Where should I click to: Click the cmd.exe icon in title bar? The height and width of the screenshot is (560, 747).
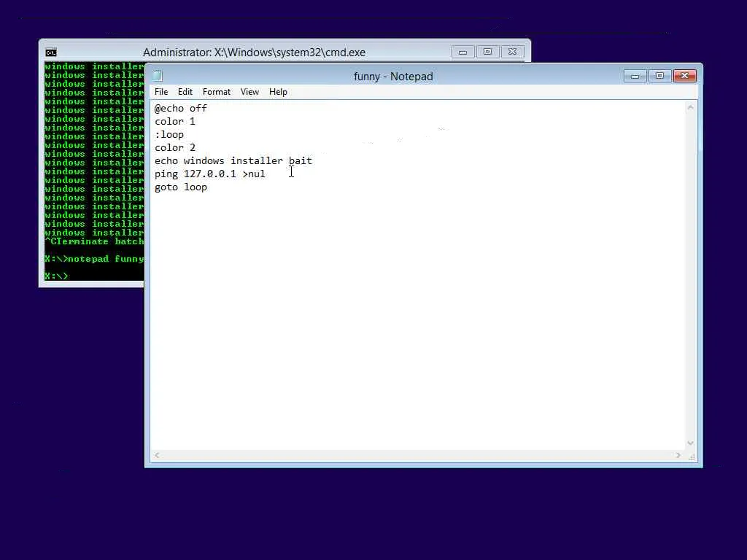pos(51,52)
